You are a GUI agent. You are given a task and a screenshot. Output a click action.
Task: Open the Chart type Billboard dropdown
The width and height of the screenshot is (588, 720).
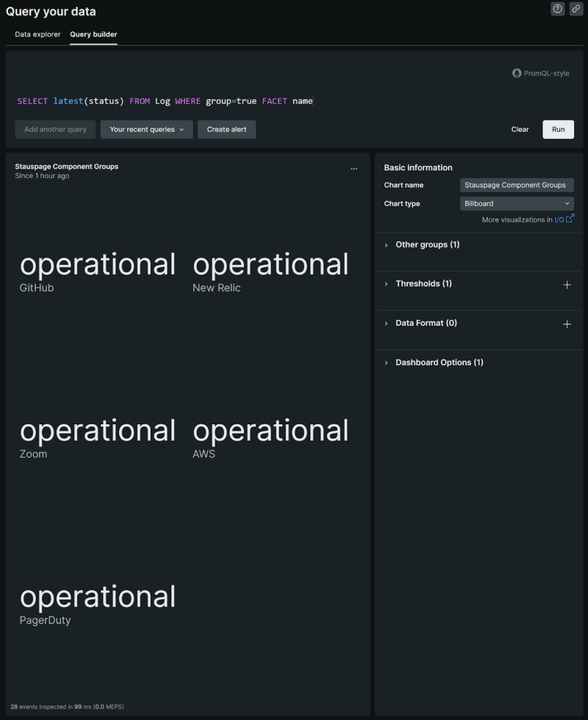pos(516,203)
